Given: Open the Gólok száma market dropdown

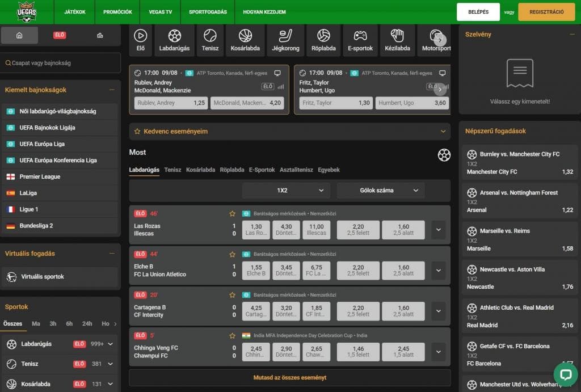Looking at the screenshot, I should pyautogui.click(x=381, y=191).
